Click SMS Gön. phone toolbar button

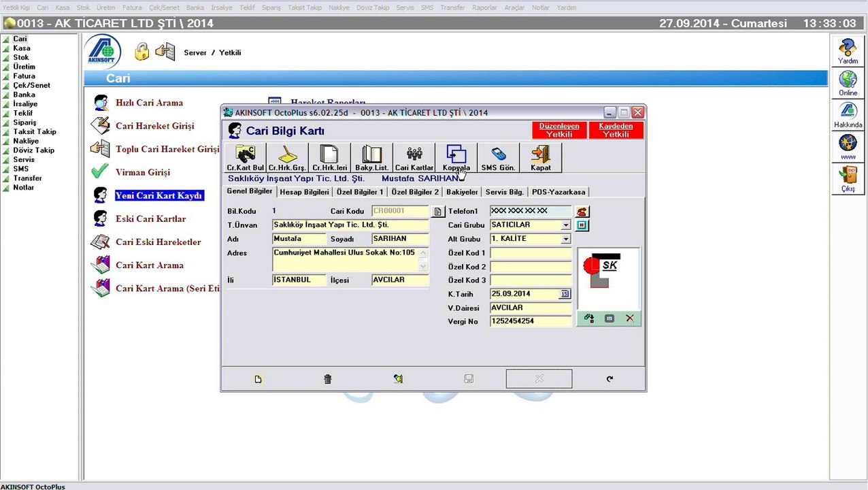pyautogui.click(x=498, y=158)
